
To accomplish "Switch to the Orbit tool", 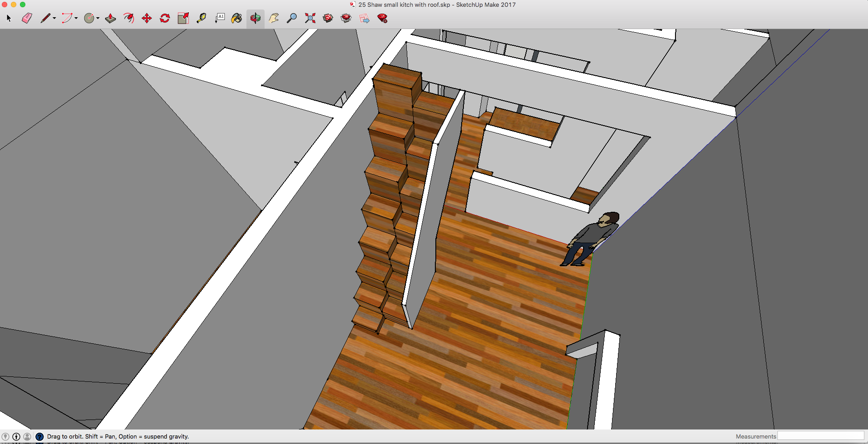I will (x=255, y=18).
